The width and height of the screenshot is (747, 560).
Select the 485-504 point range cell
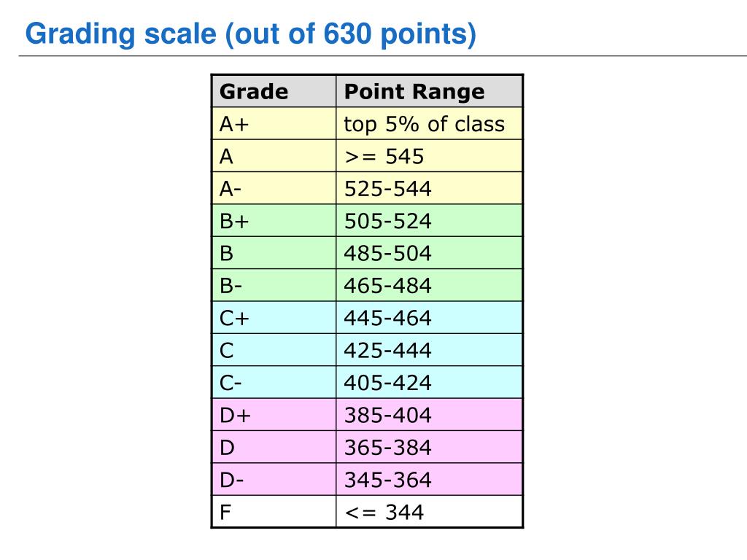tap(429, 253)
